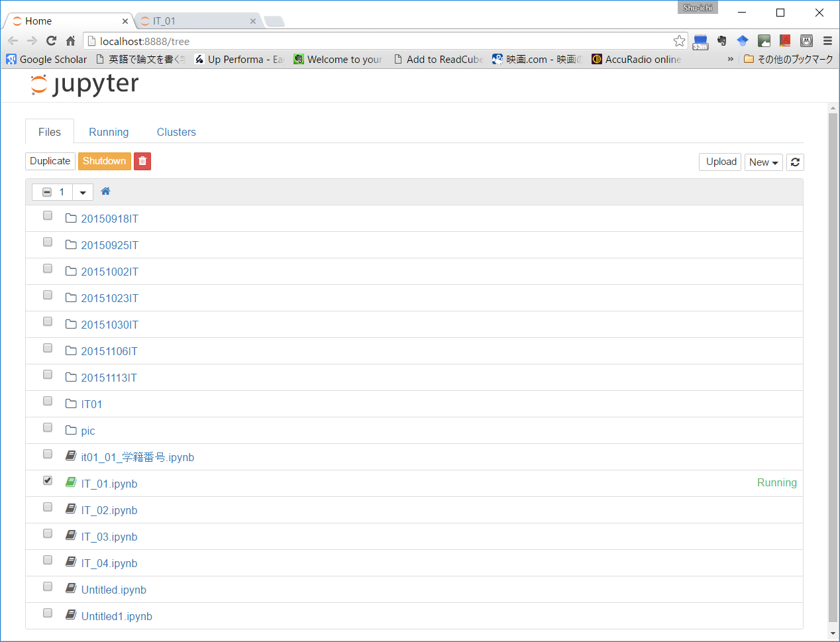Click the red trash delete icon
840x642 pixels.
(x=142, y=161)
